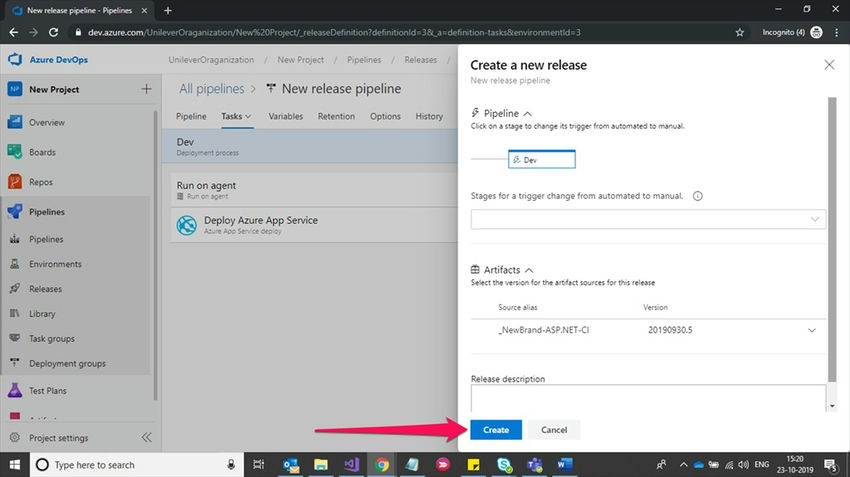Open Word from the taskbar

pos(564,465)
